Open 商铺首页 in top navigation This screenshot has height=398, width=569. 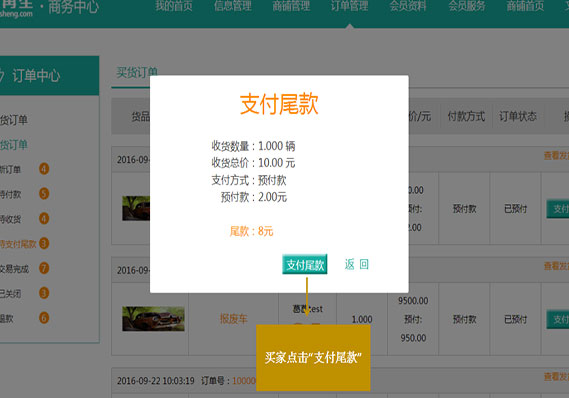(525, 6)
